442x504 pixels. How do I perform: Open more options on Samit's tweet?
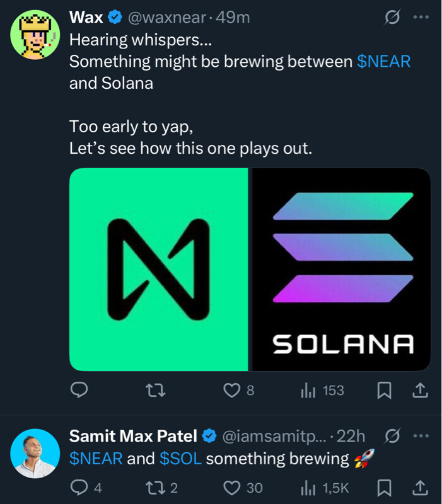[x=420, y=435]
